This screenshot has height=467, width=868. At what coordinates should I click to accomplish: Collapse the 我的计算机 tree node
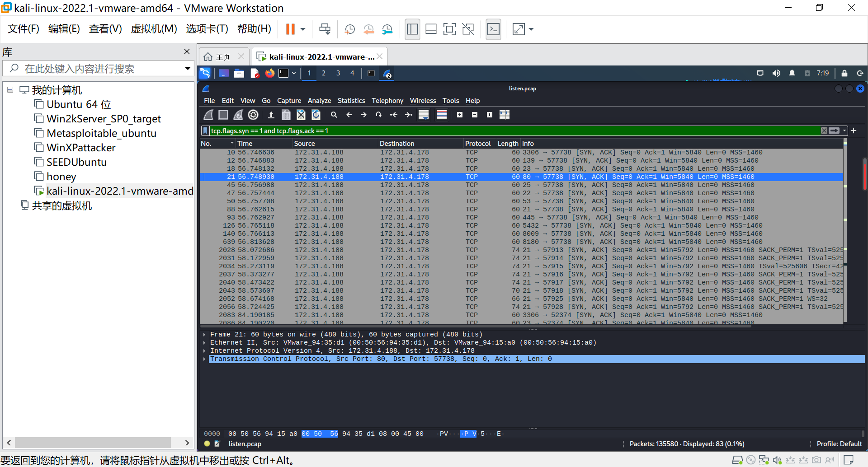(x=10, y=90)
